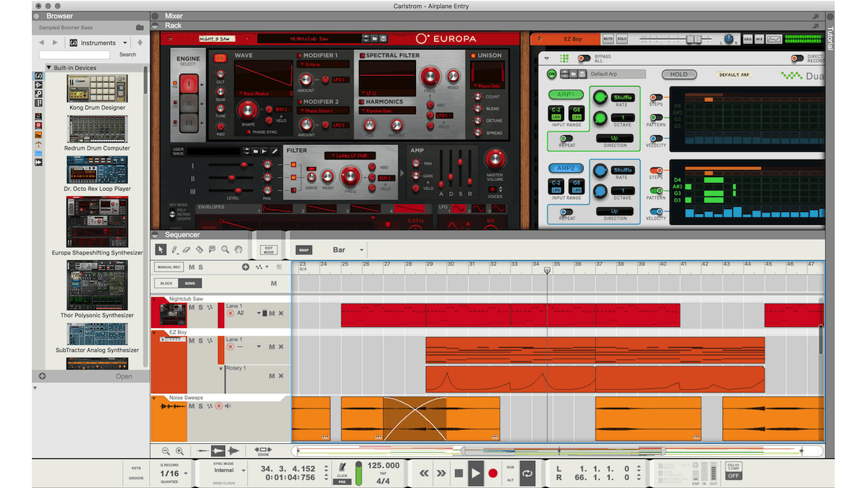Click the EDIT MODE button

(269, 249)
